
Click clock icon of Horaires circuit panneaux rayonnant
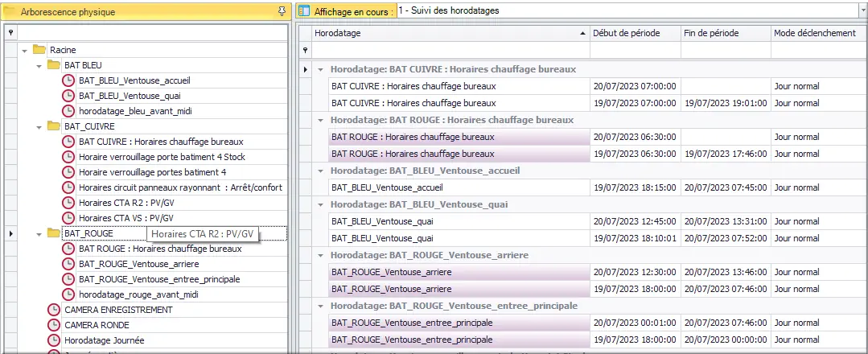coord(68,187)
